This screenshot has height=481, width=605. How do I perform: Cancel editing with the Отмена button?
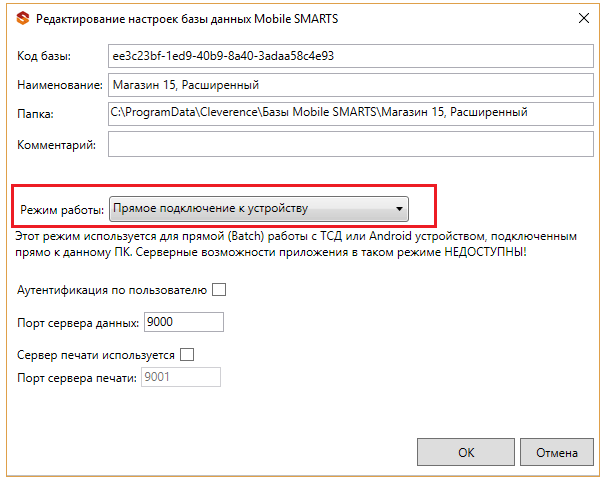pos(556,452)
